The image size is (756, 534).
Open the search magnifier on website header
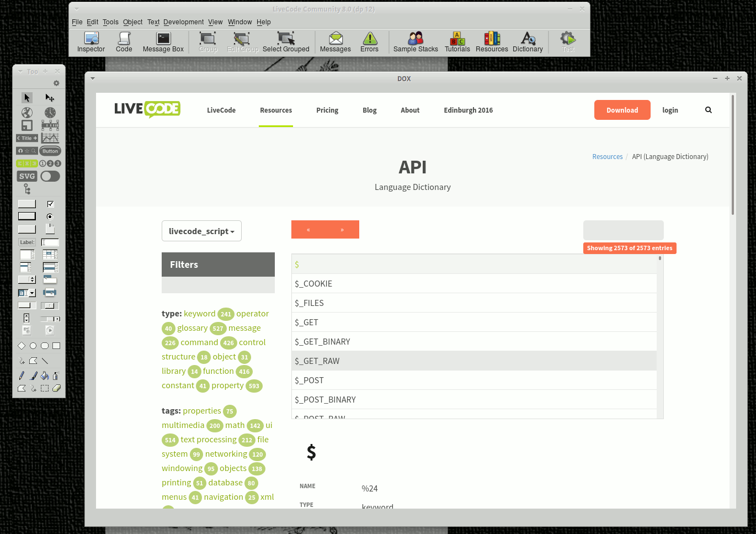709,110
